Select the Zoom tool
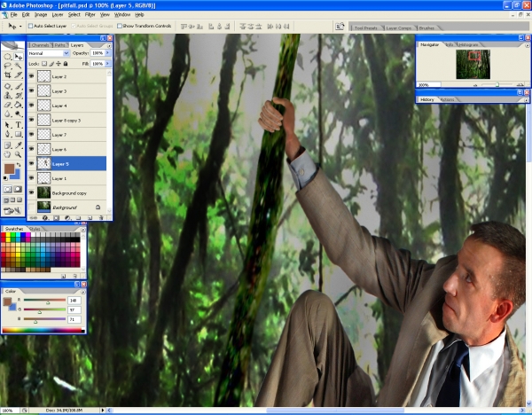This screenshot has height=415, width=532. click(x=18, y=154)
